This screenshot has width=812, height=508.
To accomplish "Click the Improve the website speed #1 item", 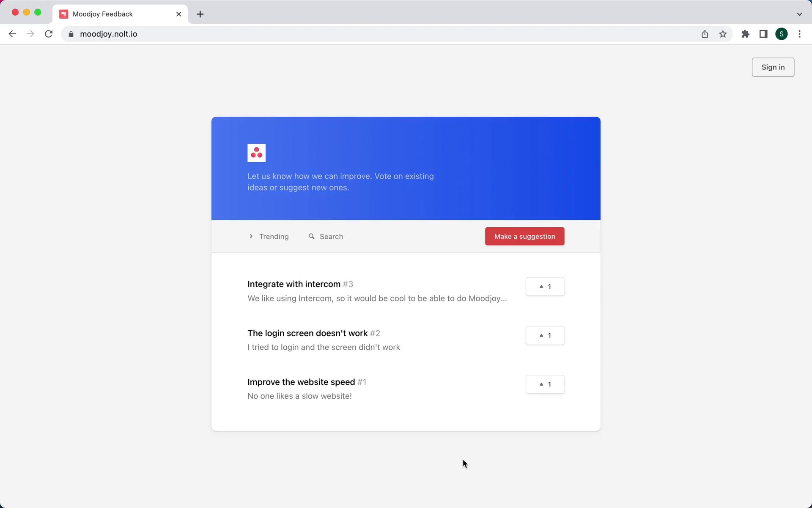I will tap(307, 381).
